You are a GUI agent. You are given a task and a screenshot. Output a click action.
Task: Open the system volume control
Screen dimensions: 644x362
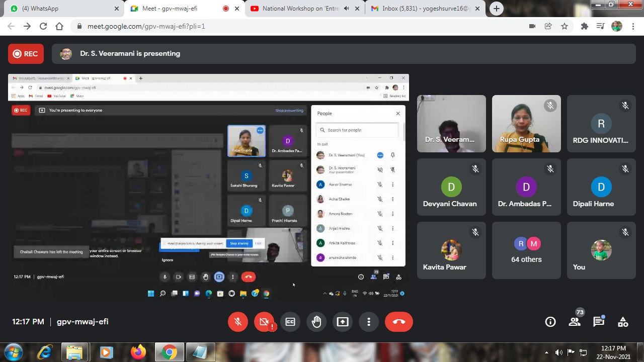coord(559,352)
